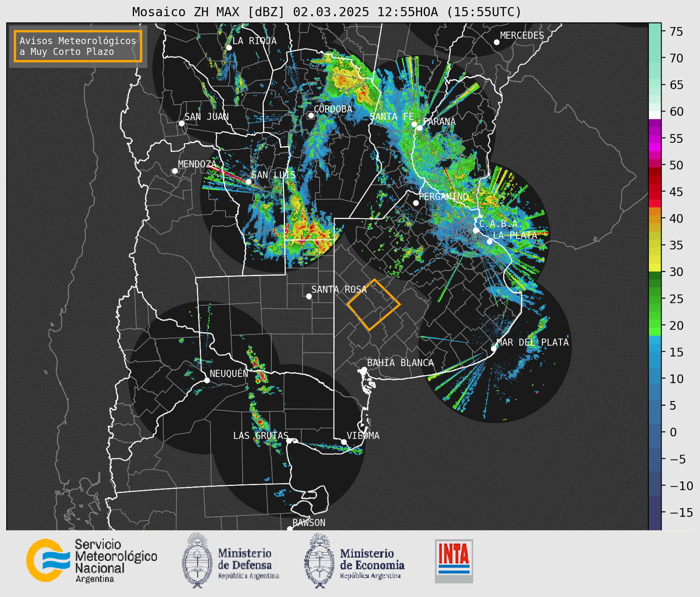The width and height of the screenshot is (700, 597).
Task: Click the 'SAN JUAN' city label
Action: [x=207, y=117]
